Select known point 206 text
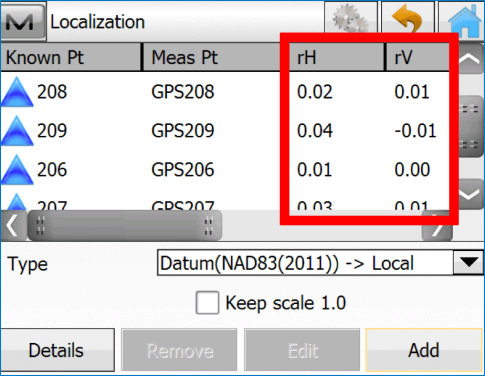The image size is (485, 376). click(x=52, y=170)
